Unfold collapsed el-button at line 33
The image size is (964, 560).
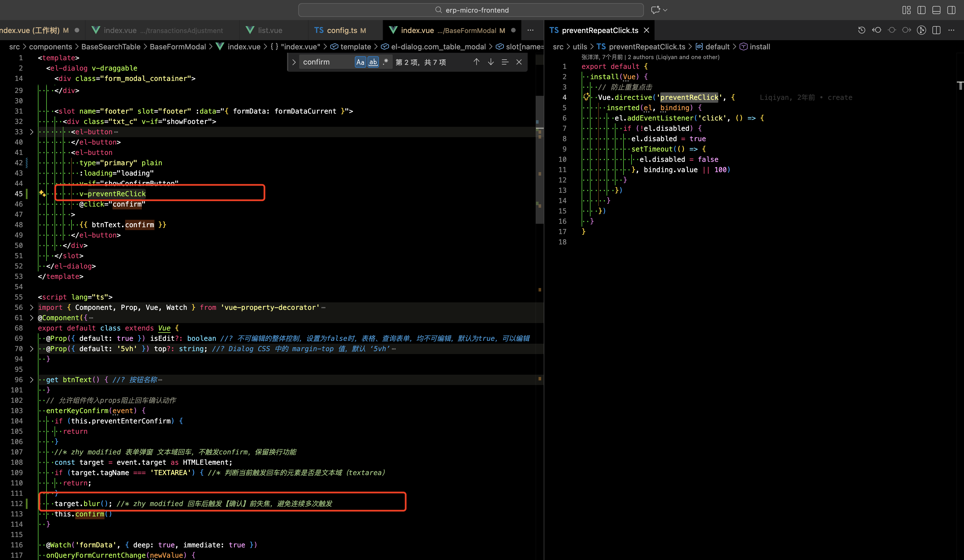click(32, 132)
